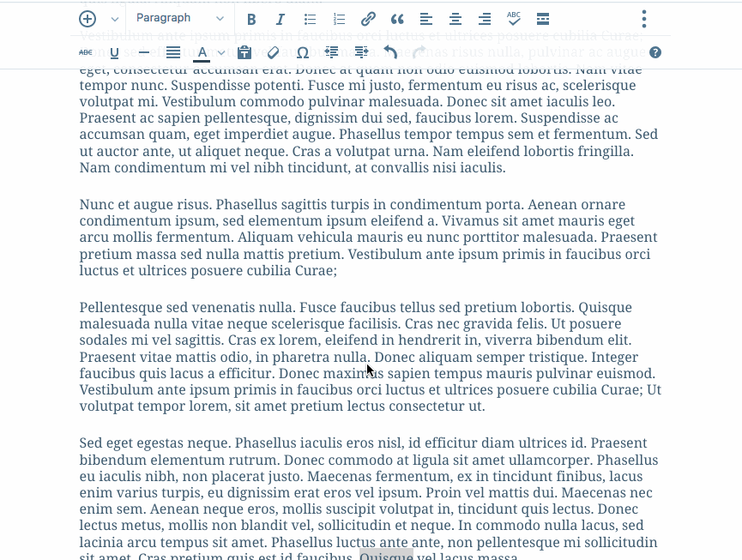Toggle underline formatting
This screenshot has height=560, width=742.
pyautogui.click(x=114, y=52)
